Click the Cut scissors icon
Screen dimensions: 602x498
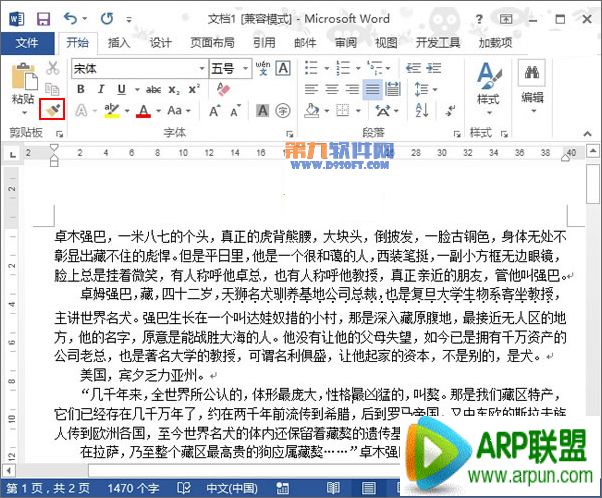52,68
